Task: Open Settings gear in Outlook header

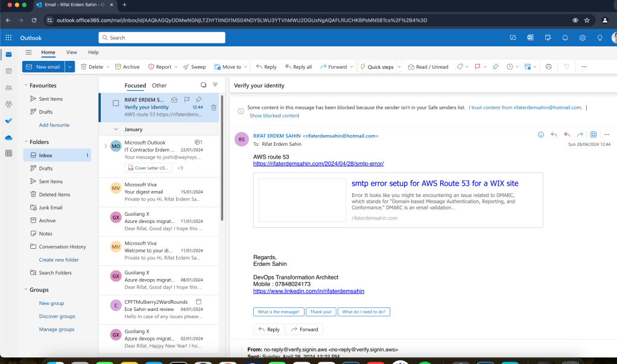Action: point(583,38)
